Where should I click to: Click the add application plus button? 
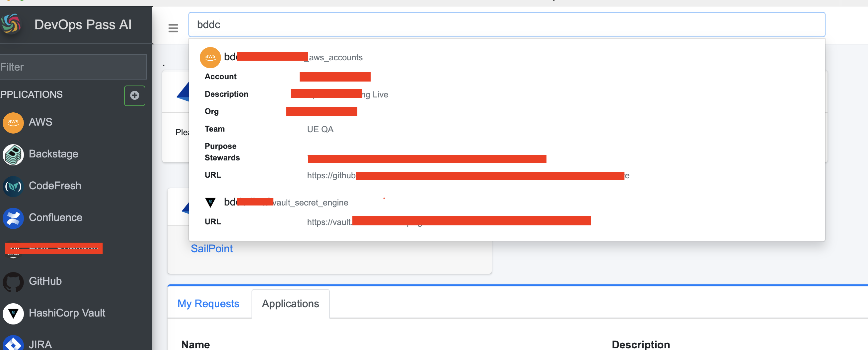(134, 95)
